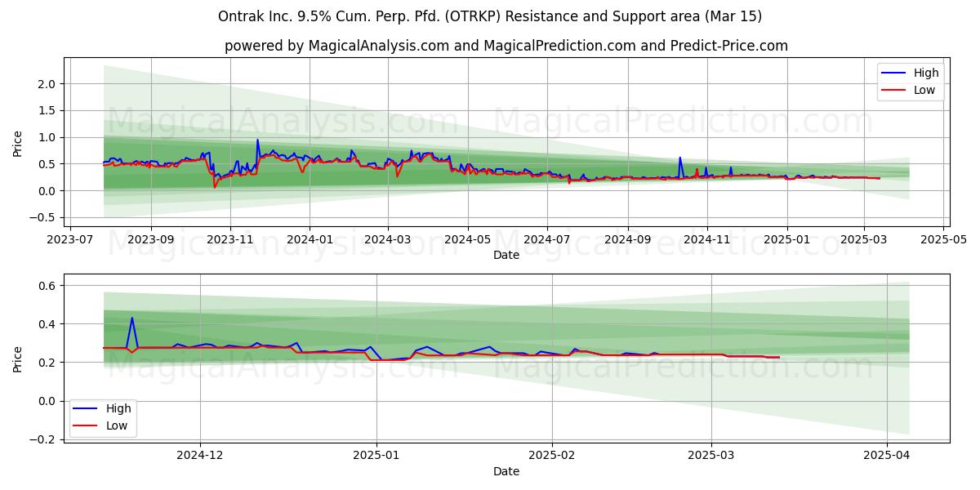
Task: Click the 2024-12 tick on bottom chart
Action: click(x=200, y=457)
